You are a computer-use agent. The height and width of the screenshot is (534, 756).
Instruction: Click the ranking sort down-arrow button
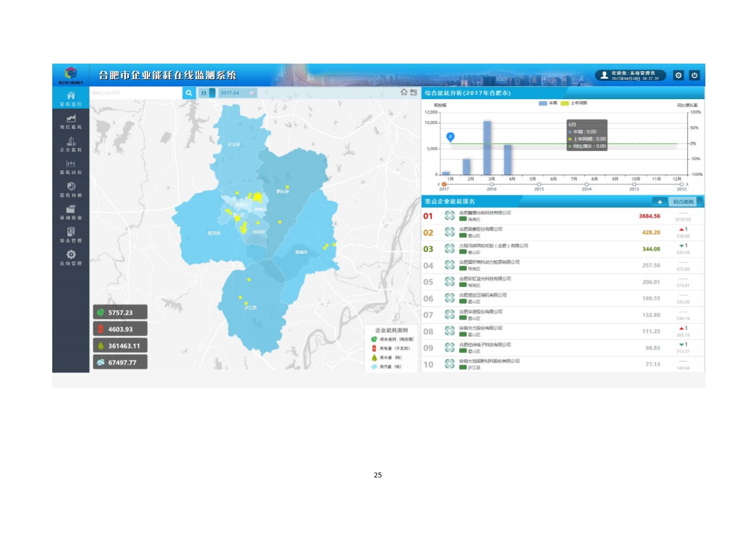tap(660, 202)
